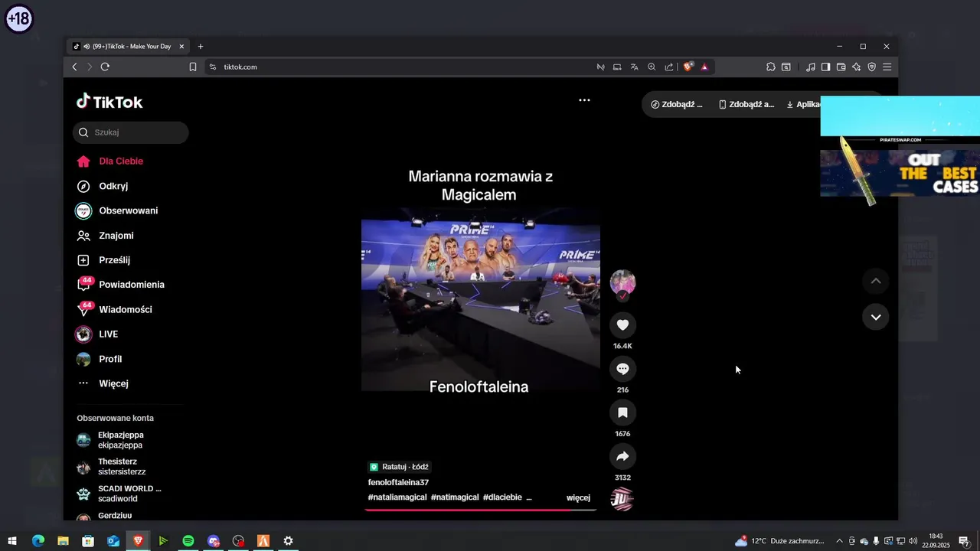This screenshot has width=980, height=551.
Task: Focus the Szukaj search field
Action: coord(131,132)
